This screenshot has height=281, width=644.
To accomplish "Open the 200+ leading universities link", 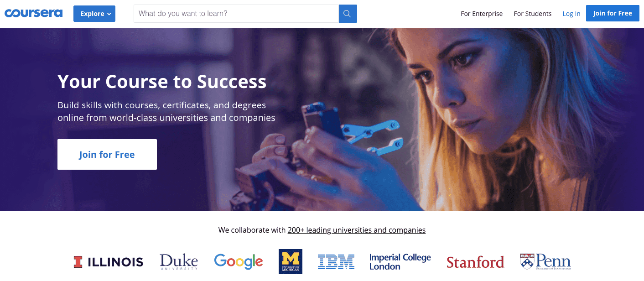I will point(356,230).
